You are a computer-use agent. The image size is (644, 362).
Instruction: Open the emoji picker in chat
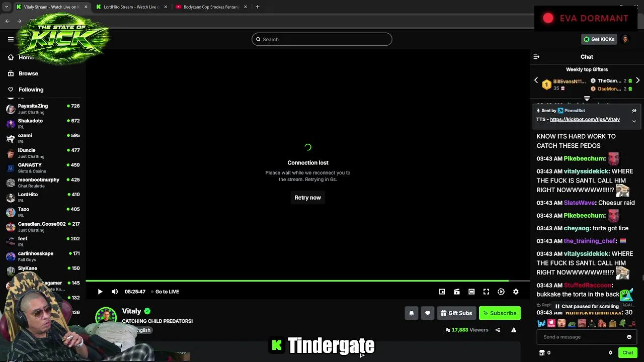point(629,337)
